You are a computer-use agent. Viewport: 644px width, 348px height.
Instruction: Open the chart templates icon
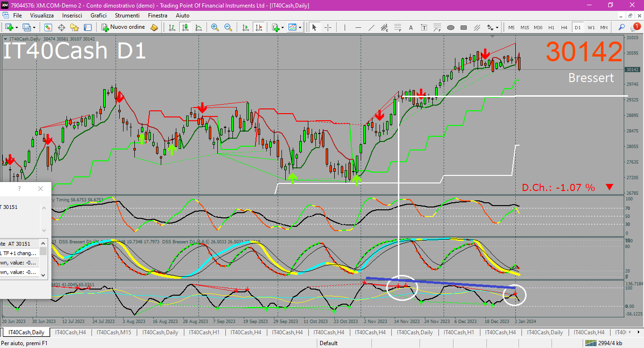pos(293,27)
